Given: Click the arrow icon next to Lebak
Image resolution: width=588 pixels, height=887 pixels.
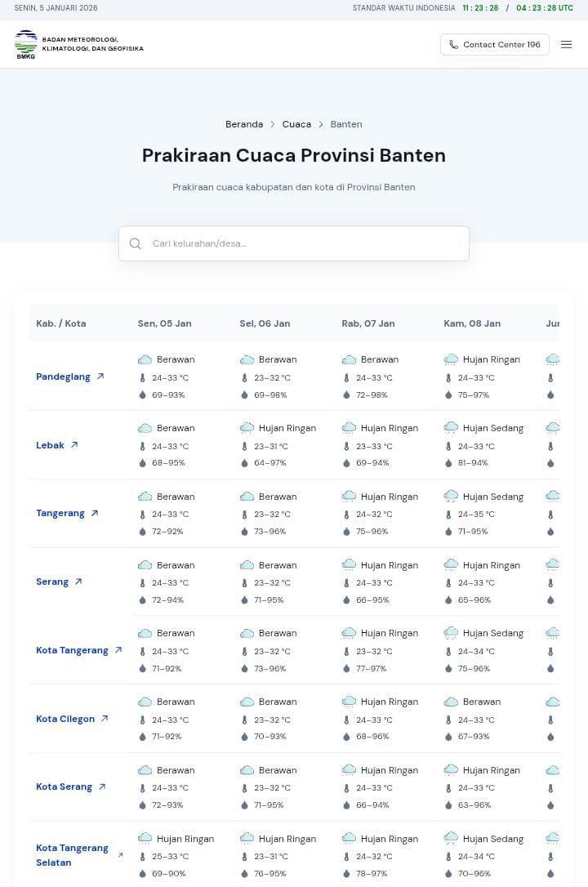Looking at the screenshot, I should (x=74, y=445).
